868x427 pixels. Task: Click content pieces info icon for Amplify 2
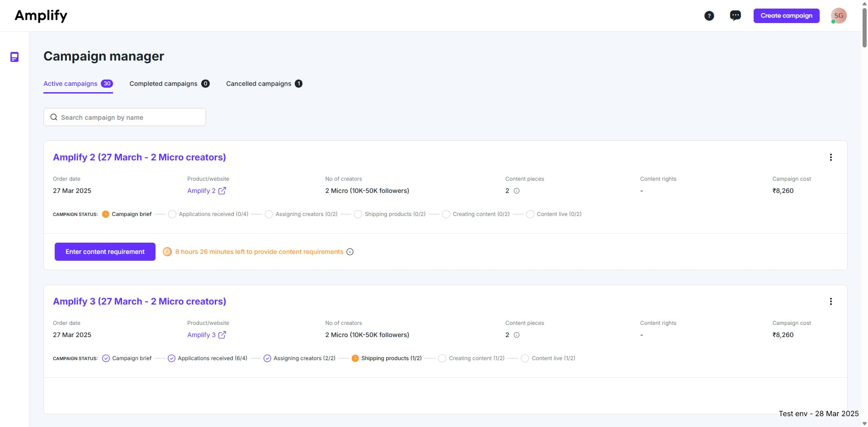(x=517, y=191)
